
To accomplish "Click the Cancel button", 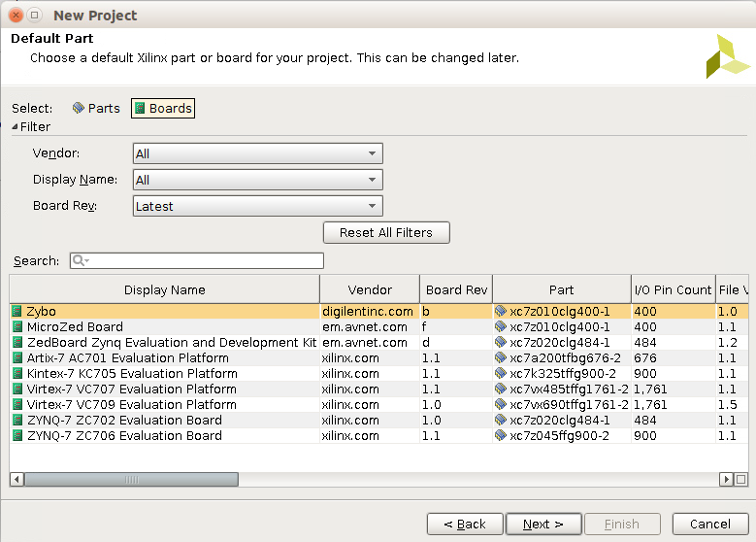I will [x=710, y=525].
